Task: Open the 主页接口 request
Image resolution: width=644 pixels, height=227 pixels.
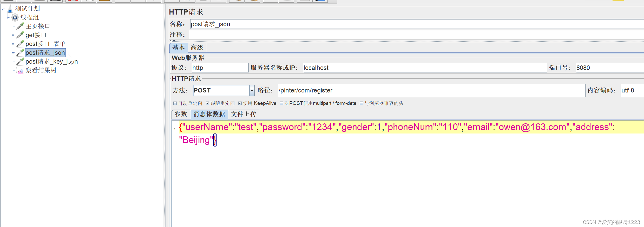Action: (38, 26)
